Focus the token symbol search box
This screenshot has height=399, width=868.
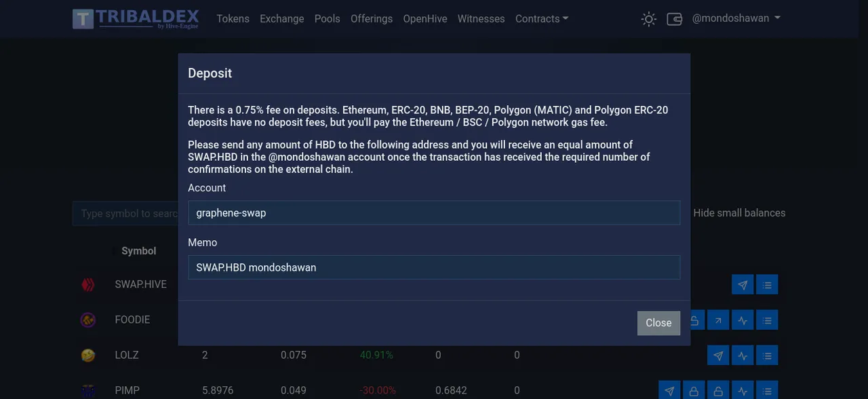[125, 213]
